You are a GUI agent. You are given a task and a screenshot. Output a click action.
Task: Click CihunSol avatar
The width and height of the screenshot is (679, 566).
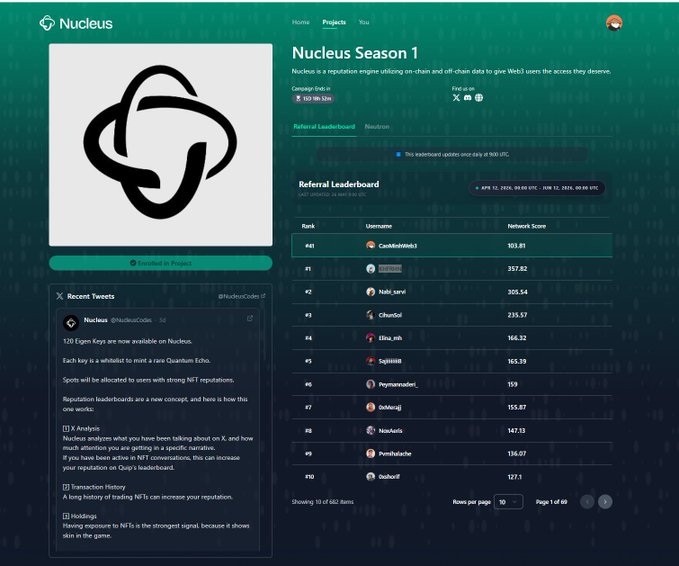(370, 315)
